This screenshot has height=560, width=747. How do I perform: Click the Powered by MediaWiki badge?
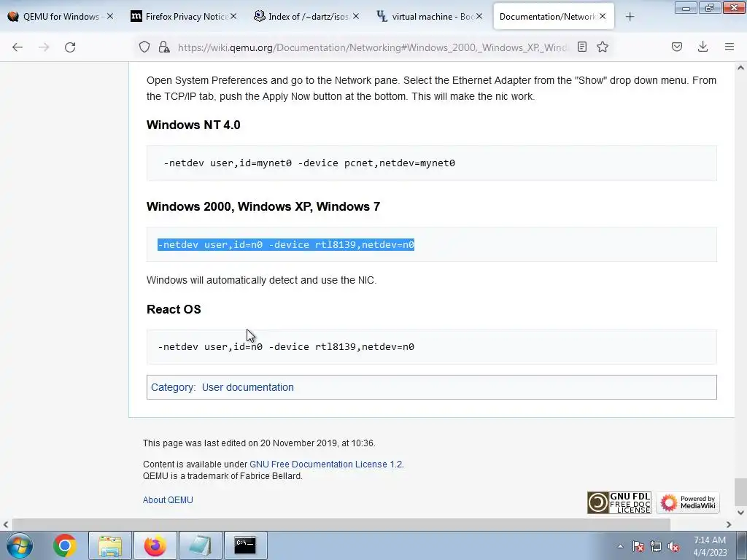pyautogui.click(x=688, y=503)
